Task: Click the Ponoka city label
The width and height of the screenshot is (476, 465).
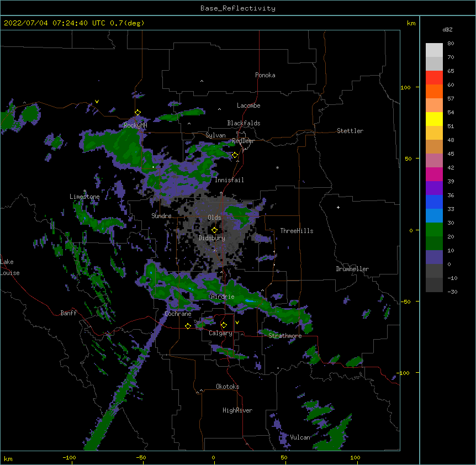Action: coord(265,75)
